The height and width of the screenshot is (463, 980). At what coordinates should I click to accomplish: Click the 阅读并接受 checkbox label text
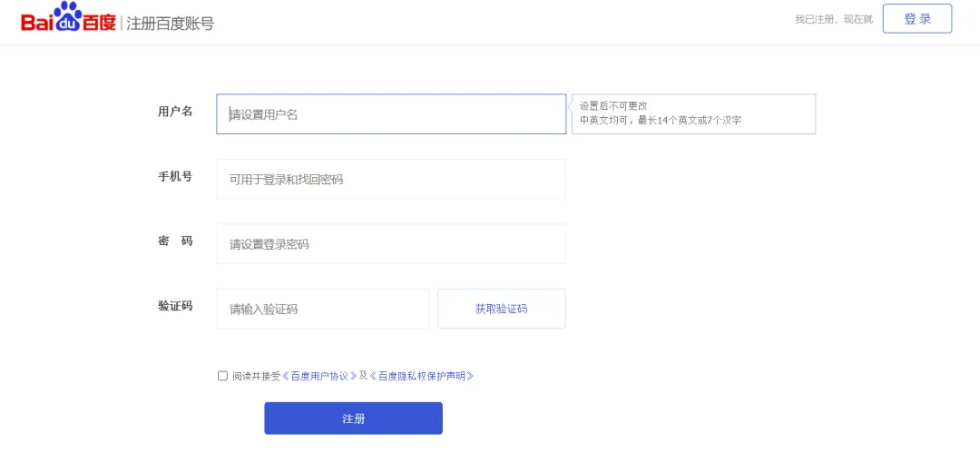256,376
